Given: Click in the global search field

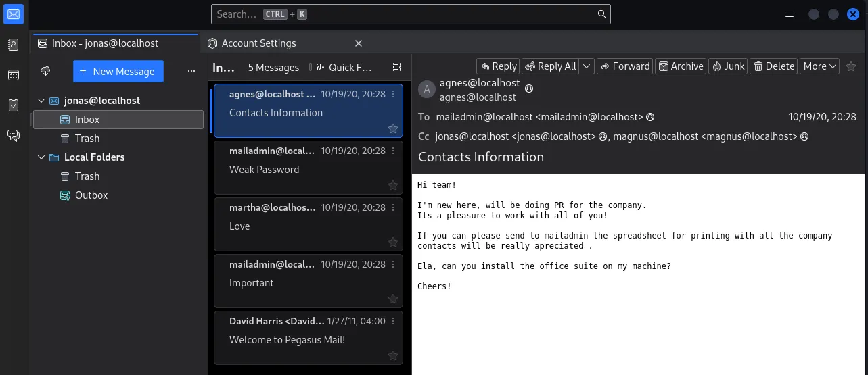Looking at the screenshot, I should (x=406, y=14).
